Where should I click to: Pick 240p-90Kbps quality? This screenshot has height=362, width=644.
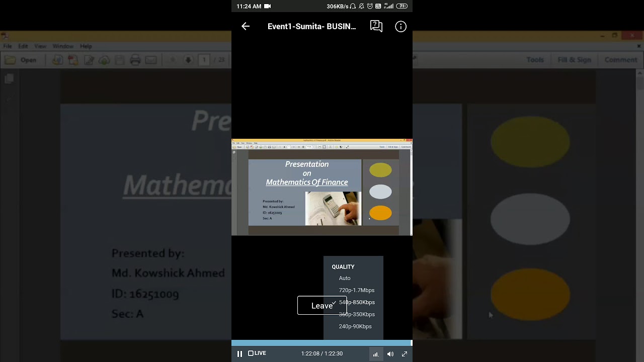pyautogui.click(x=355, y=326)
